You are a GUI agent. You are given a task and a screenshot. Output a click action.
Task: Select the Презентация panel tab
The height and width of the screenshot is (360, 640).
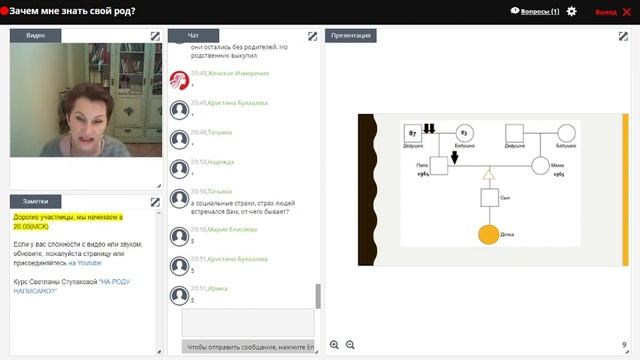click(351, 36)
